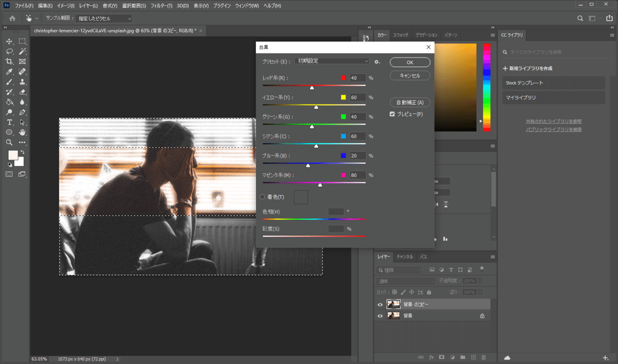Click the layer style fx icon
618x364 pixels.
coord(431,357)
